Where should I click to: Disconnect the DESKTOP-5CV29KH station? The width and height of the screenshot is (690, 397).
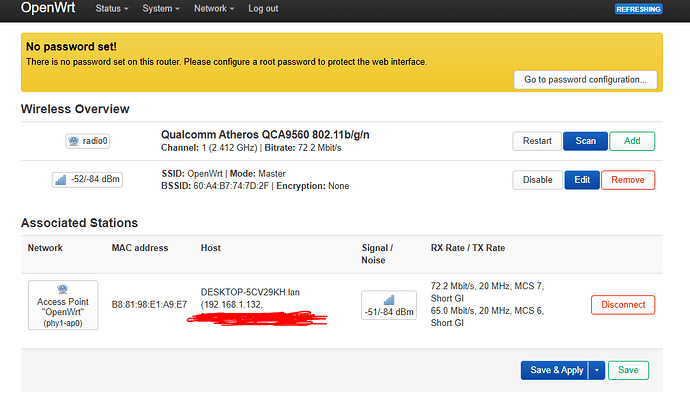coord(623,305)
